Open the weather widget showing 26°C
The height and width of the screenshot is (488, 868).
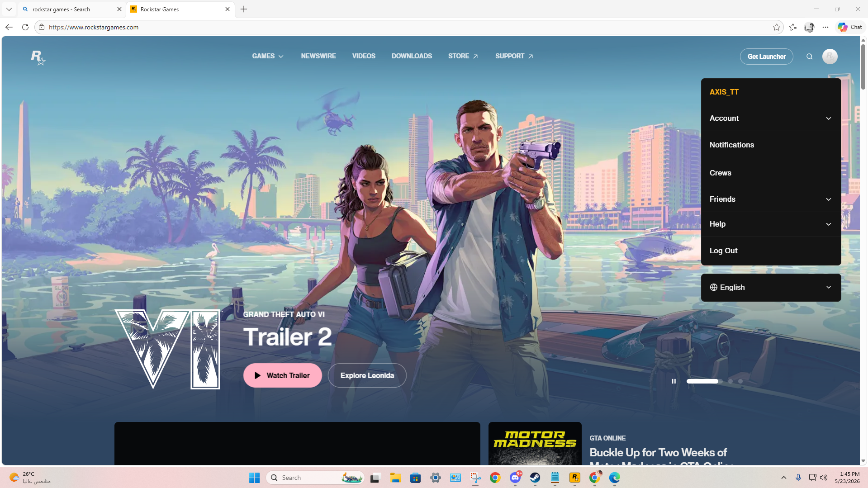(30, 478)
